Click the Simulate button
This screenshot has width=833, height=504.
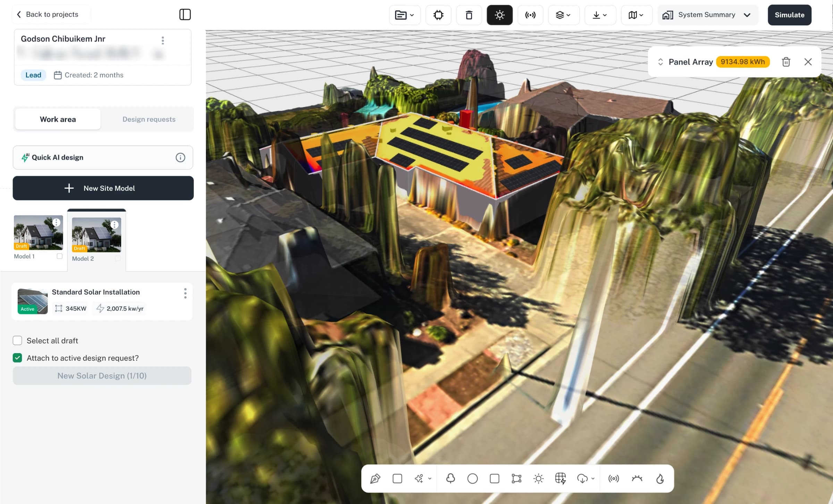tap(789, 15)
